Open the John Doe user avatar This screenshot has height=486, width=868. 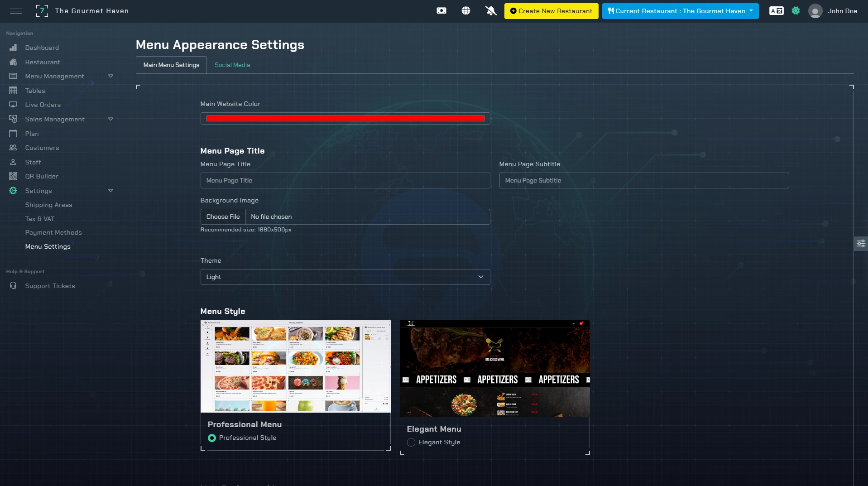pos(815,11)
